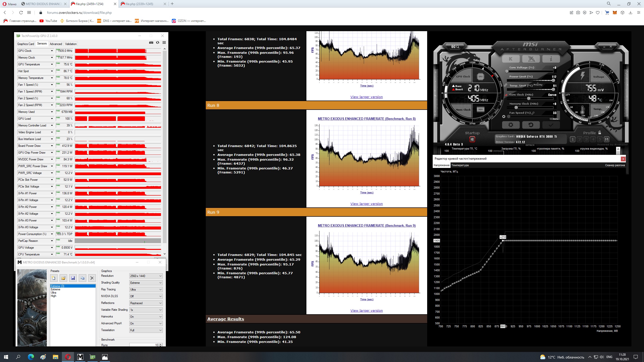Open Opera downloads arrow icon
The width and height of the screenshot is (644, 362).
pyautogui.click(x=630, y=13)
